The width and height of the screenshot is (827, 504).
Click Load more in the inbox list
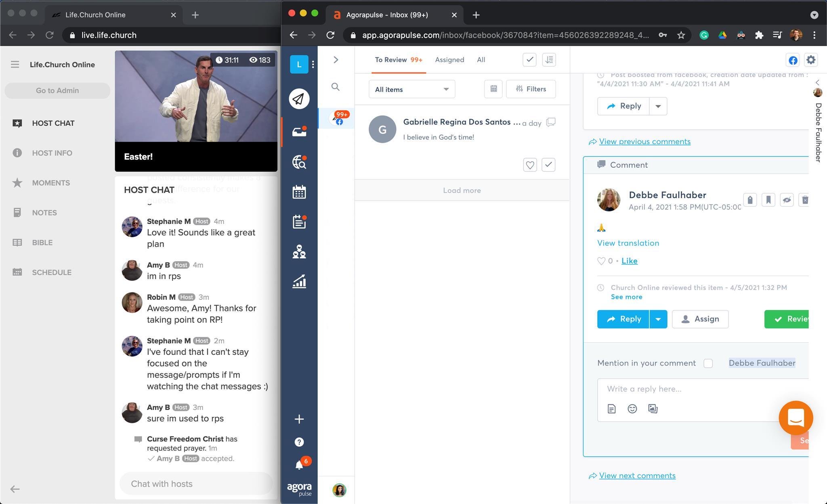pos(462,190)
